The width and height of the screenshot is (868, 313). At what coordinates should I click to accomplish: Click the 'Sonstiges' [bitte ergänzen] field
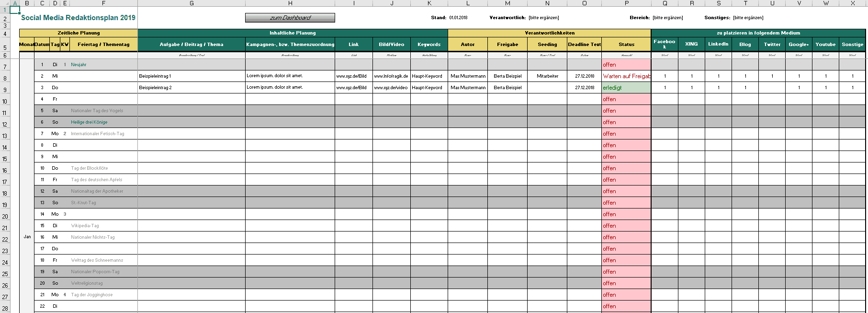click(x=748, y=18)
